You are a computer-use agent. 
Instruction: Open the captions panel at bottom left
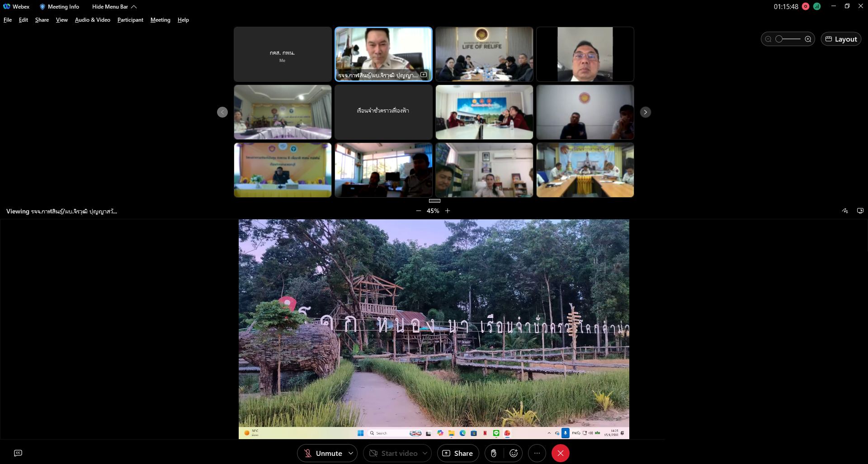pyautogui.click(x=18, y=453)
